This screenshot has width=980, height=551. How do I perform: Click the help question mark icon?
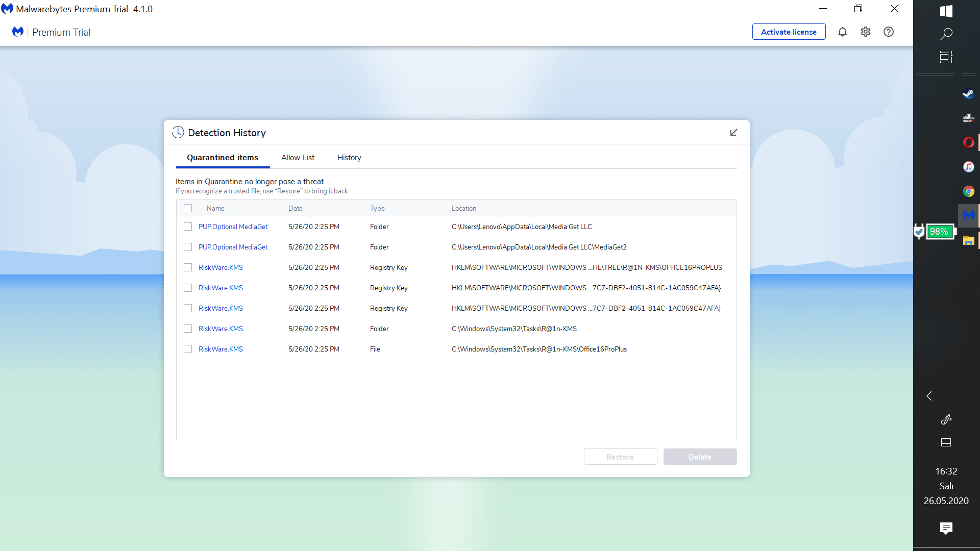(888, 32)
